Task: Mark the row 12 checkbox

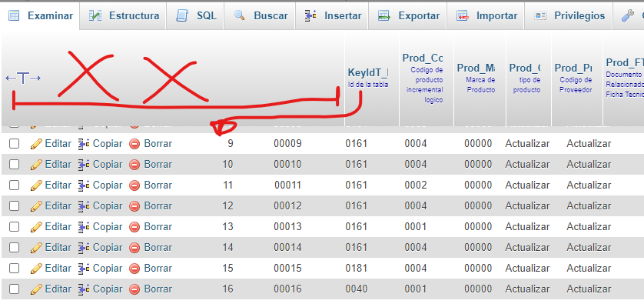Action: (x=15, y=205)
